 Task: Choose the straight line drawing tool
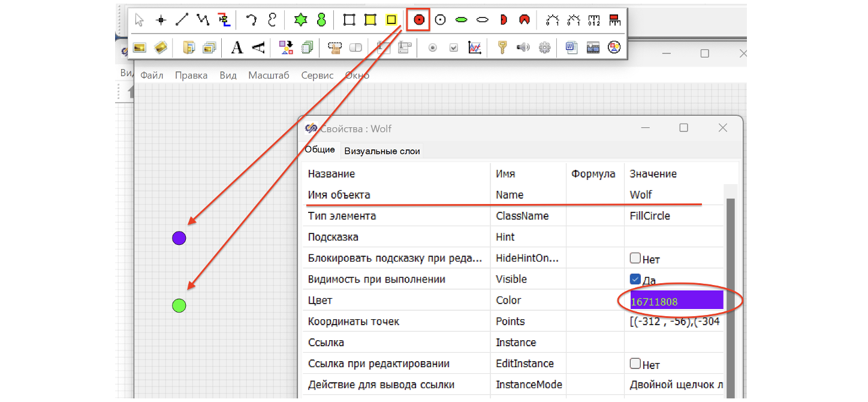pos(182,20)
